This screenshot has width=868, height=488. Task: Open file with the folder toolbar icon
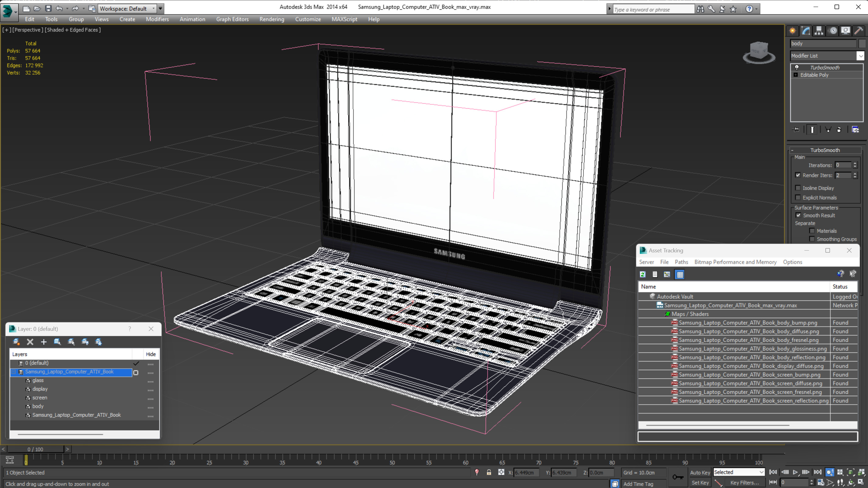37,9
